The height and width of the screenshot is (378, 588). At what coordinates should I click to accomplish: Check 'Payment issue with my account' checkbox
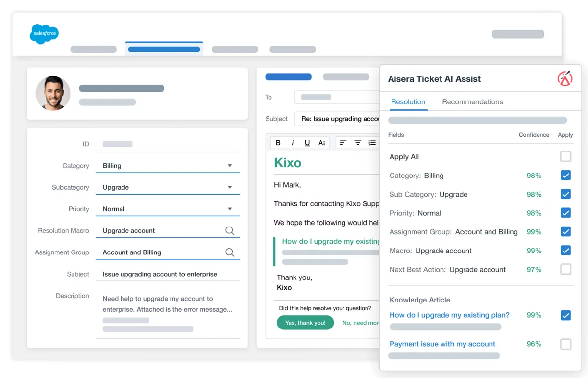click(x=565, y=344)
